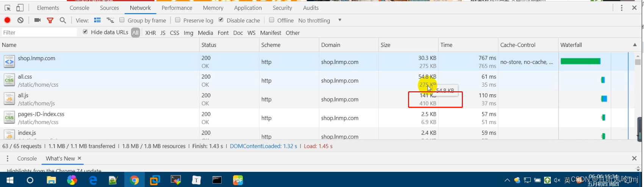Expand system tray hidden icons chevron

click(x=507, y=180)
